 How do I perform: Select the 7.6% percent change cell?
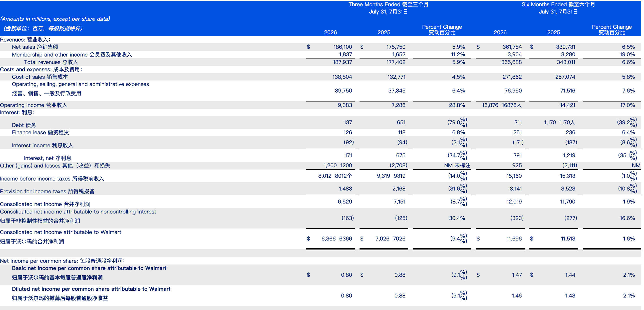click(628, 91)
